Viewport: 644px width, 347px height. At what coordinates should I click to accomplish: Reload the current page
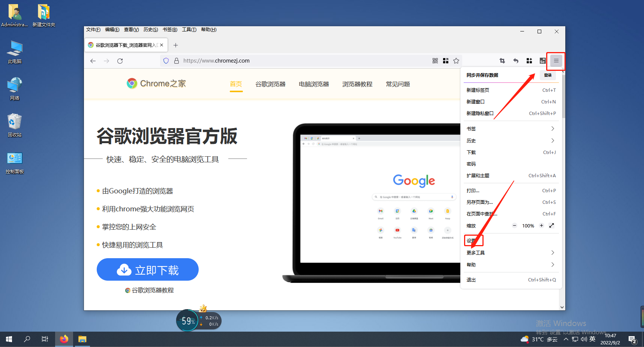120,61
